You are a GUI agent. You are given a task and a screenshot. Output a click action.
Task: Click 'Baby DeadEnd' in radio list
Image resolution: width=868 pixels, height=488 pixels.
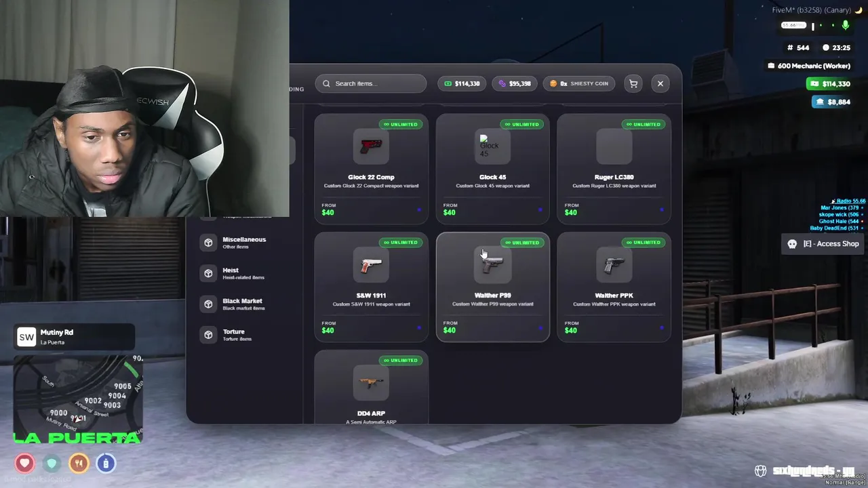[x=835, y=228]
